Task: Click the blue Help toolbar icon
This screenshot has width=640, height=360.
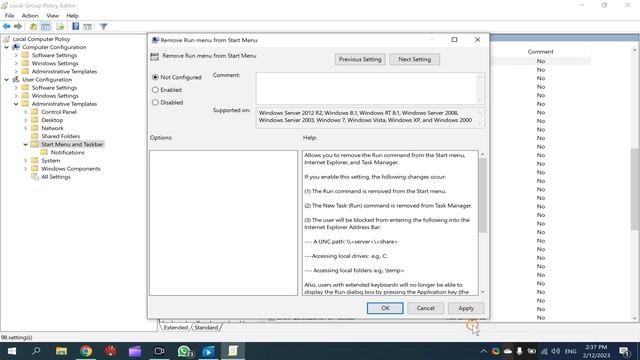Action: coord(76,27)
